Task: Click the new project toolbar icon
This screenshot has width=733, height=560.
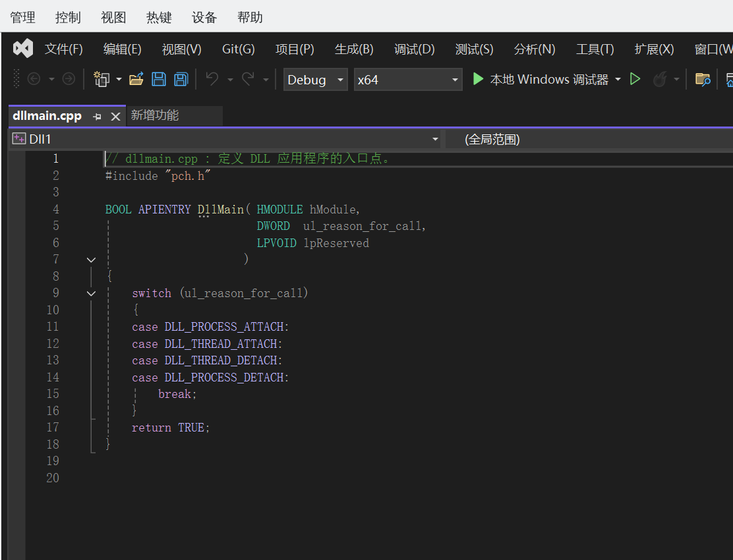Action: point(101,80)
